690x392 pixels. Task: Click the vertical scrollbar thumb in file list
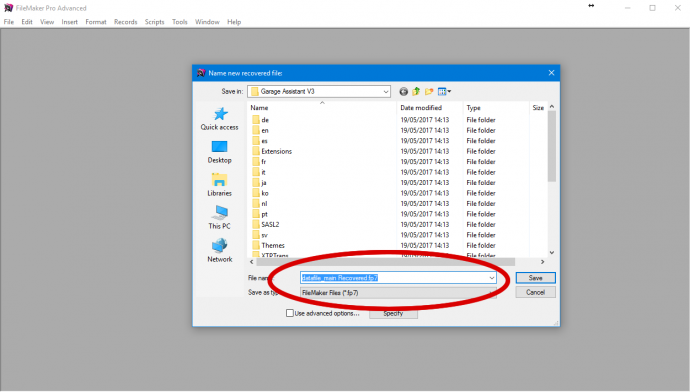[552, 146]
